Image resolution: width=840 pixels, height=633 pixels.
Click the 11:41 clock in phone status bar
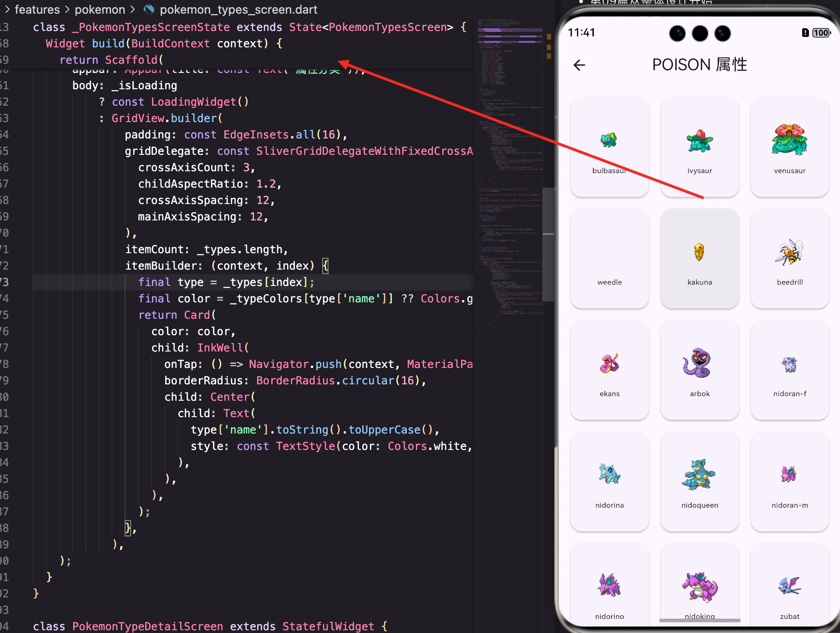(582, 32)
